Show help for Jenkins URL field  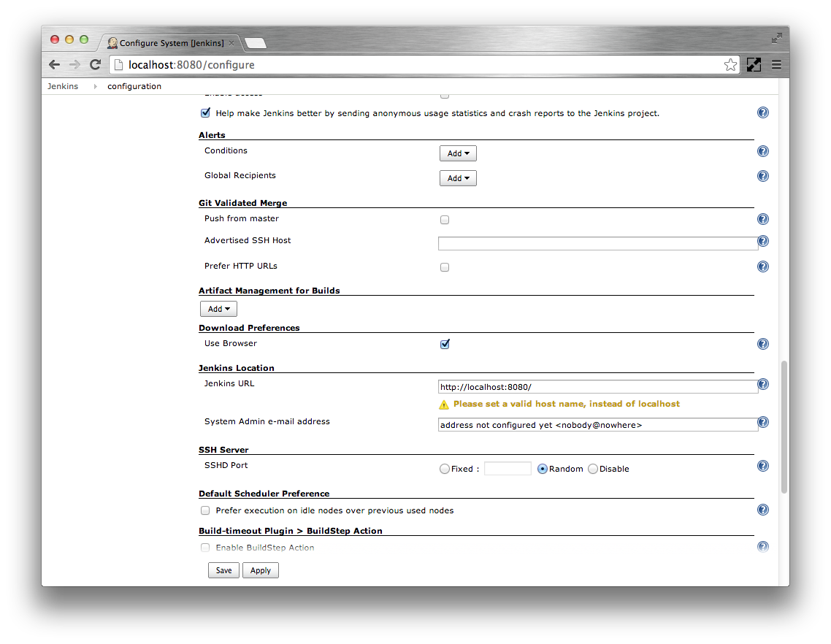(763, 384)
